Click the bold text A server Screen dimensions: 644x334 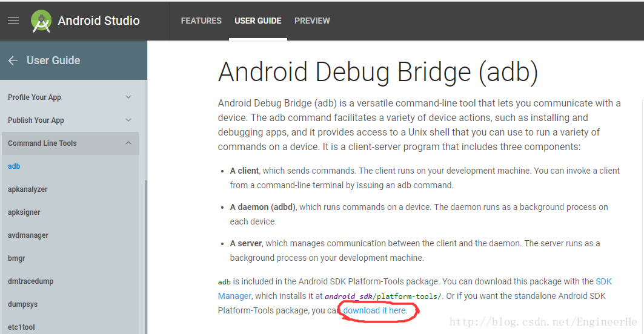pyautogui.click(x=245, y=243)
